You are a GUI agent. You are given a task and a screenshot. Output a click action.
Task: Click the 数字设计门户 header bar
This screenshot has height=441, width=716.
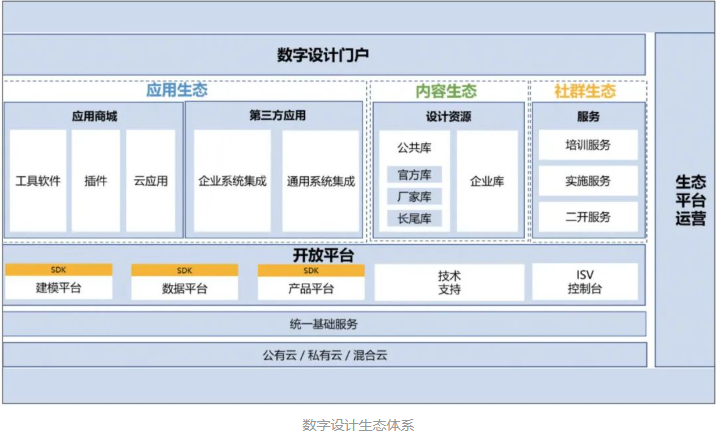coord(324,55)
